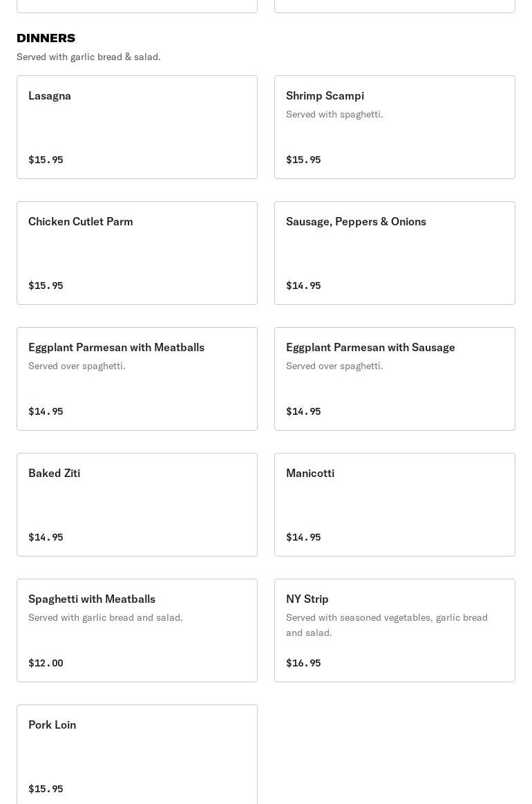Viewport: 532px width, 804px height.
Task: Click the $12.00 price under Spaghetti
Action: click(x=46, y=663)
